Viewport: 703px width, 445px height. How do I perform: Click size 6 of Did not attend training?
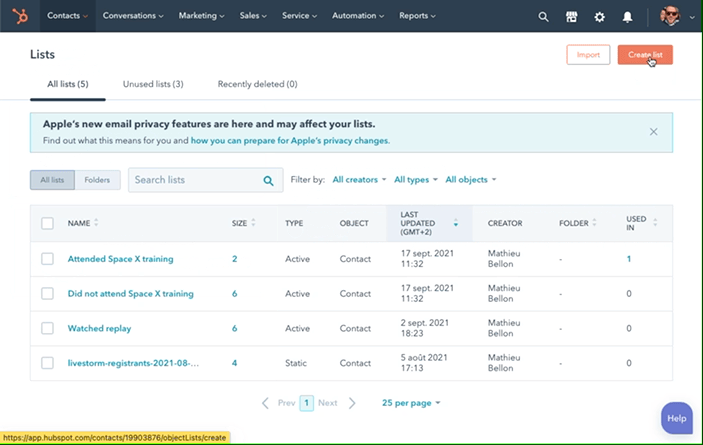(234, 294)
